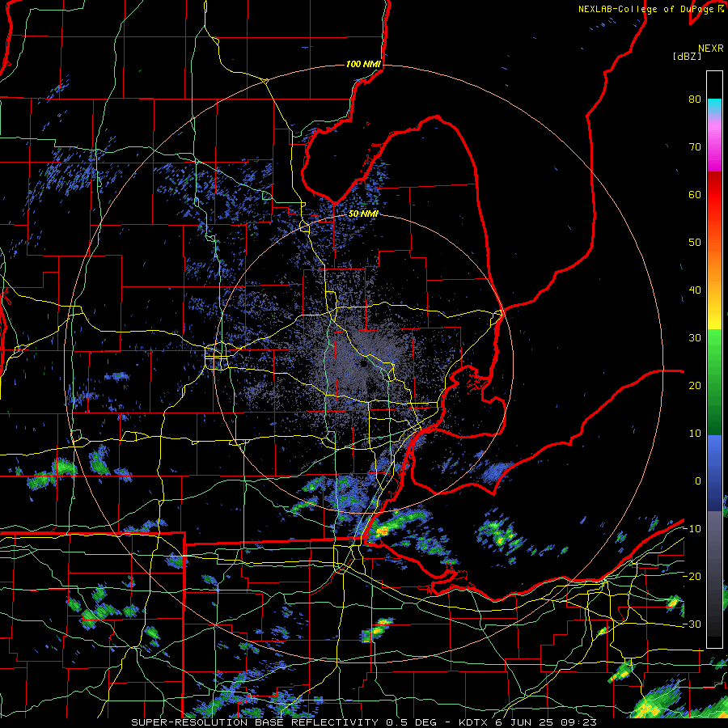Click the radar site dot at the rings' center

tap(362, 364)
